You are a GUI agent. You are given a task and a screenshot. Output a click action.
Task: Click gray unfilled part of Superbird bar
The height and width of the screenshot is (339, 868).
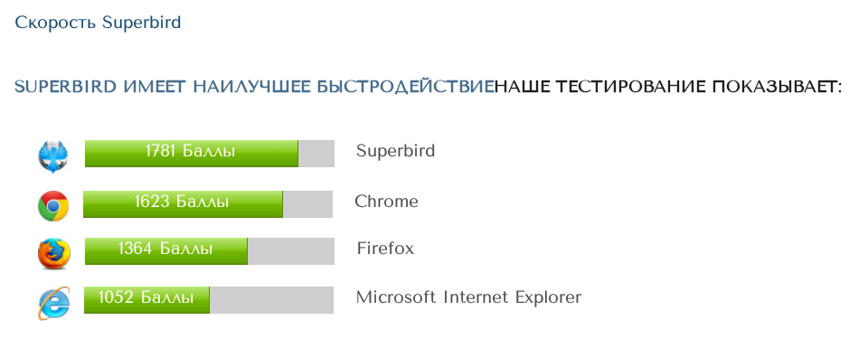tap(316, 154)
